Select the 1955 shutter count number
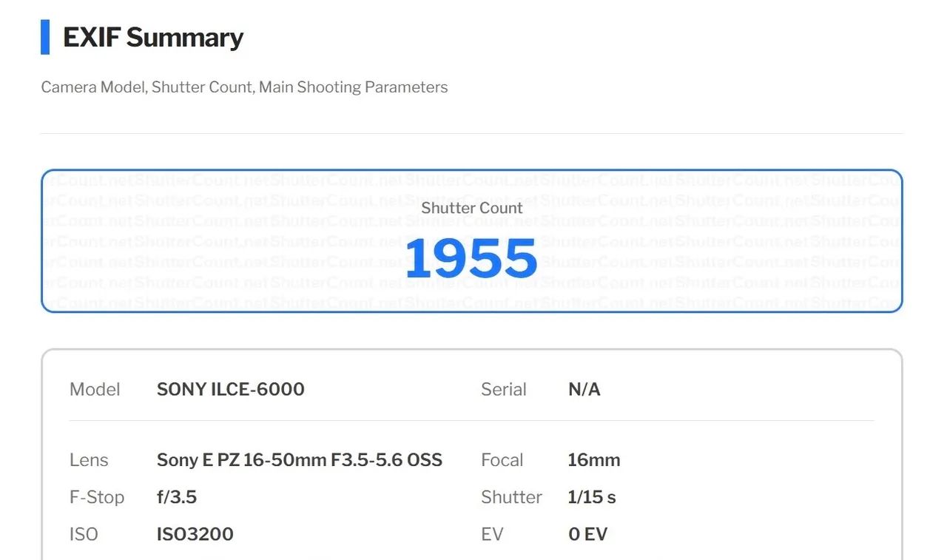 click(471, 259)
